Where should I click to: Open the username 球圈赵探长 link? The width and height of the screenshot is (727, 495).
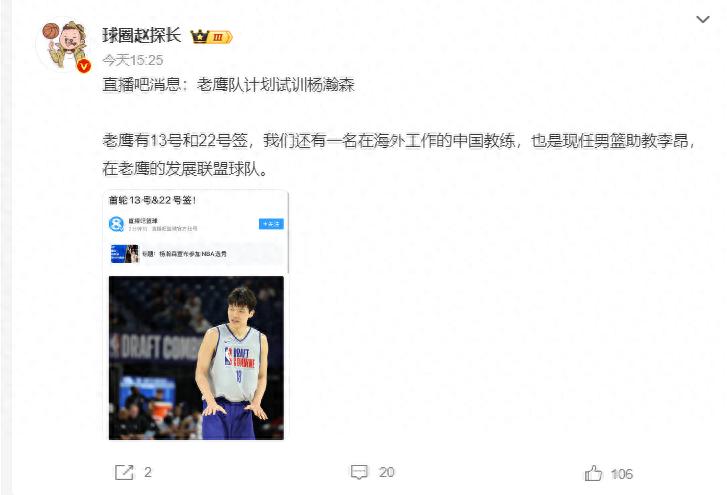tap(141, 35)
